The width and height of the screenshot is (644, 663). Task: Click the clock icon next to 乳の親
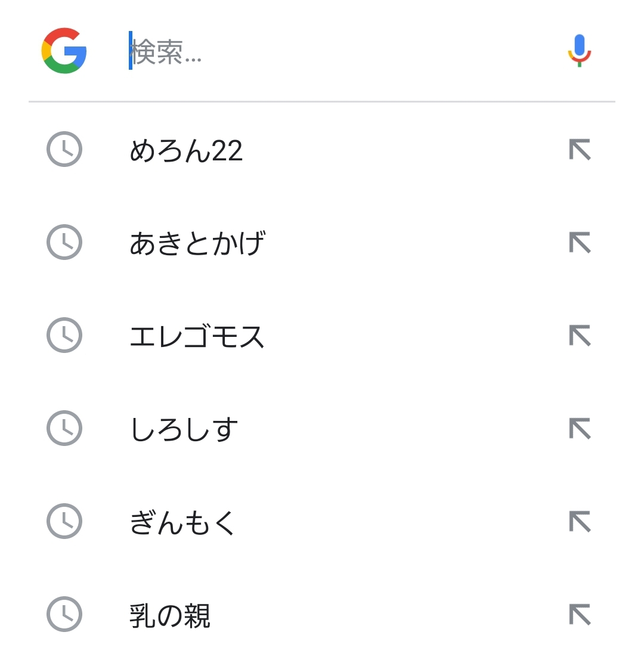(x=64, y=614)
